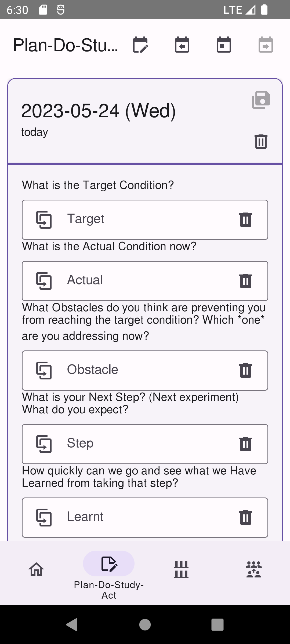Open the edit calendar date icon
This screenshot has width=290, height=644.
(140, 45)
